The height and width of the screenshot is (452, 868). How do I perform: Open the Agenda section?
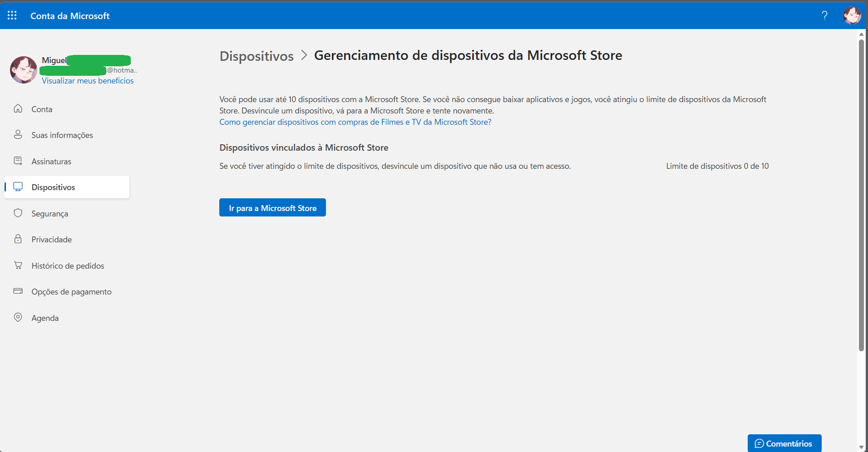click(x=67, y=318)
